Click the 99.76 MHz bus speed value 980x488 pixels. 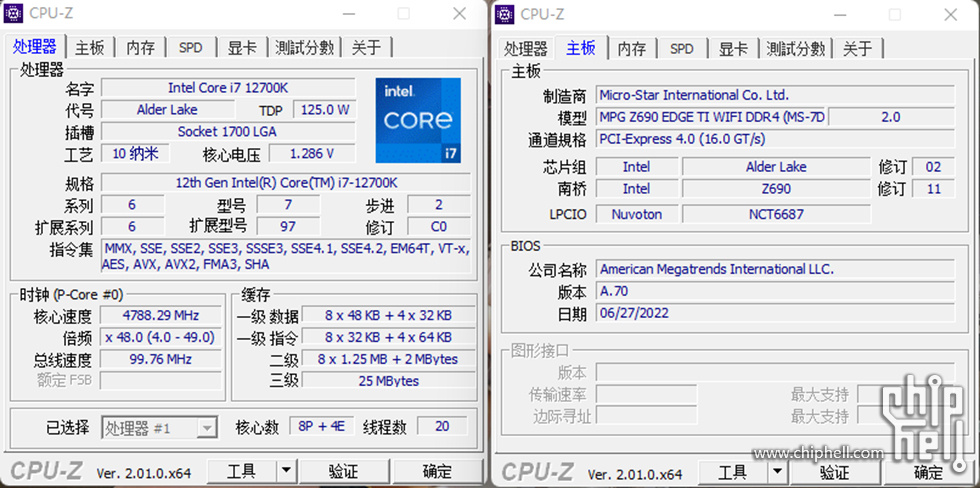(161, 359)
